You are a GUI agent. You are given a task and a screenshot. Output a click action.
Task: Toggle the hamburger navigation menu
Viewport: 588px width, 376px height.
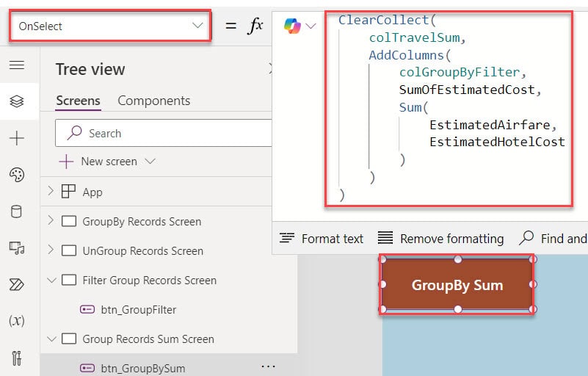click(x=17, y=65)
